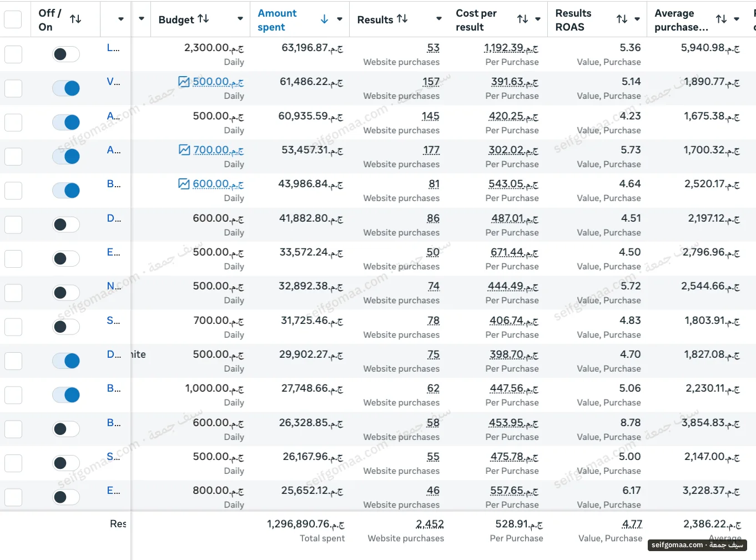
Task: Open the budget chart icon beside 600.00 in the 43,986.84 row
Action: [184, 184]
